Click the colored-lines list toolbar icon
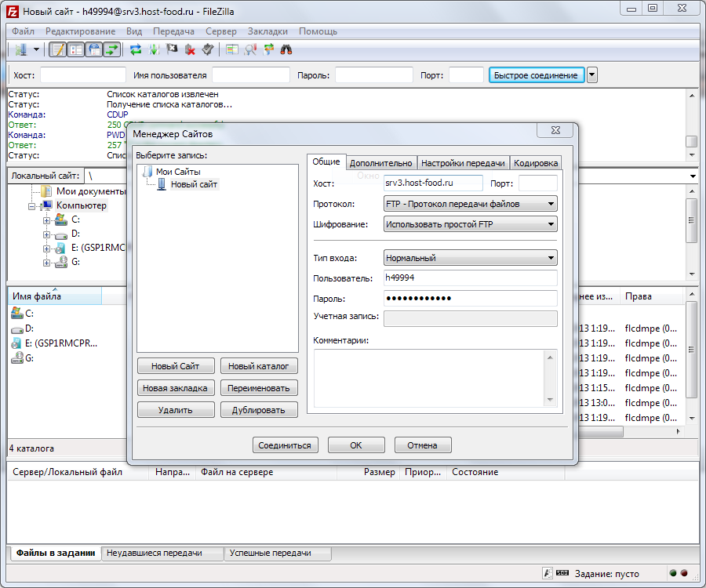This screenshot has width=706, height=588. [232, 49]
